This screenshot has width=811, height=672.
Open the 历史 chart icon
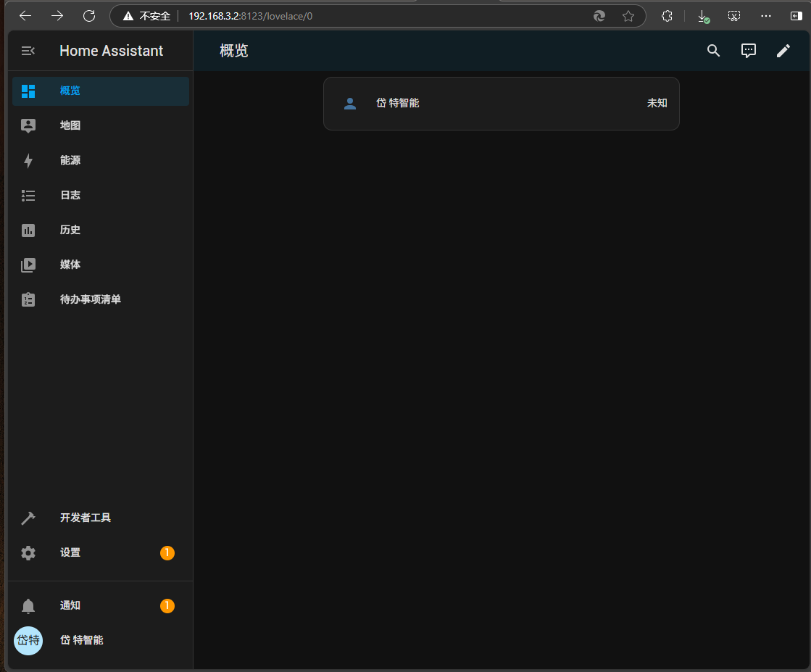click(x=28, y=231)
